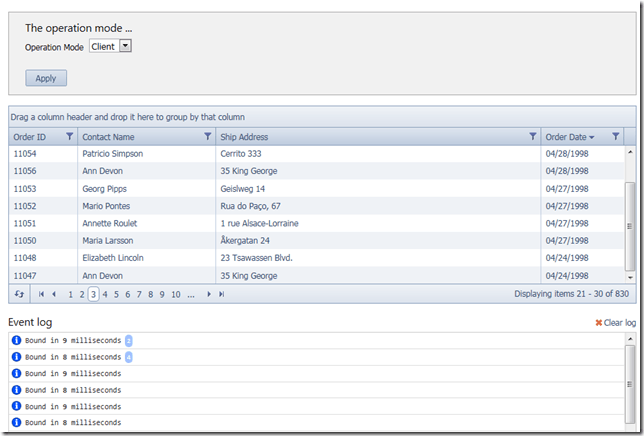Screen dimensions: 644x436
Task: Go to page 5
Action: point(116,294)
